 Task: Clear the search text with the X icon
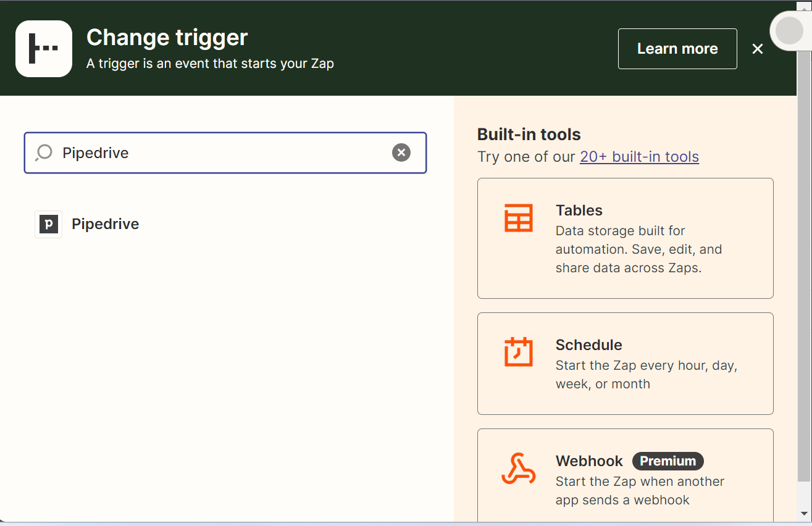(401, 152)
